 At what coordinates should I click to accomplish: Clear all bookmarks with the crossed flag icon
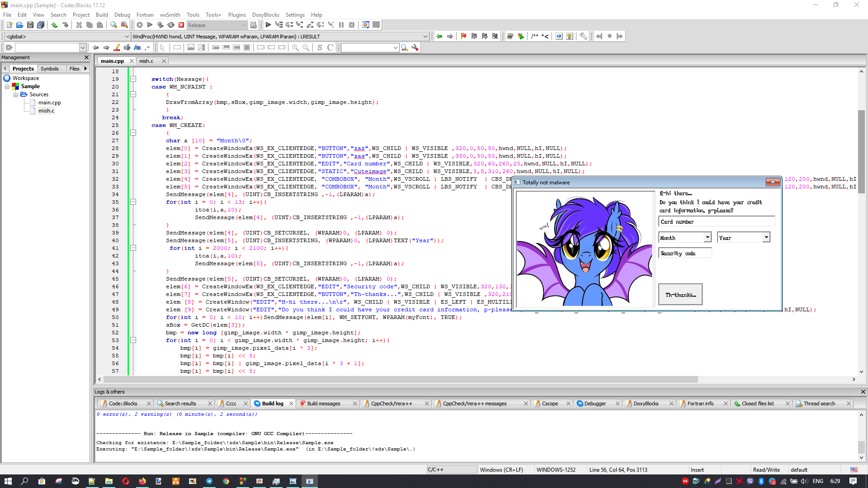(495, 37)
